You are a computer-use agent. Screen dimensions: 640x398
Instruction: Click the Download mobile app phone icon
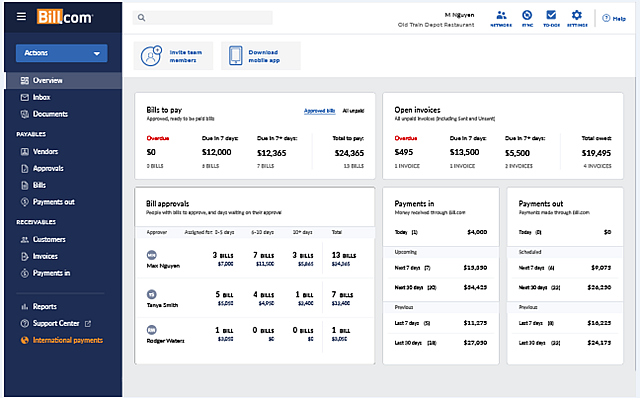coord(236,56)
